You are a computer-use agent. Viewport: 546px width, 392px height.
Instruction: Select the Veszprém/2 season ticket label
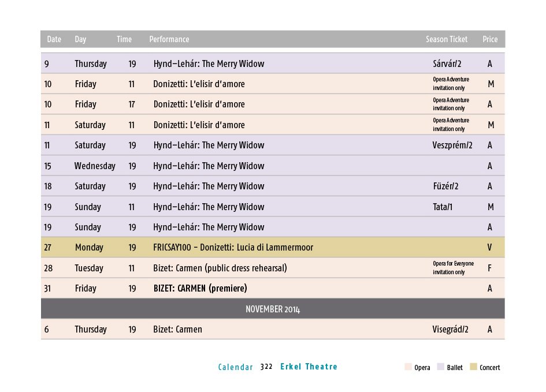click(452, 145)
